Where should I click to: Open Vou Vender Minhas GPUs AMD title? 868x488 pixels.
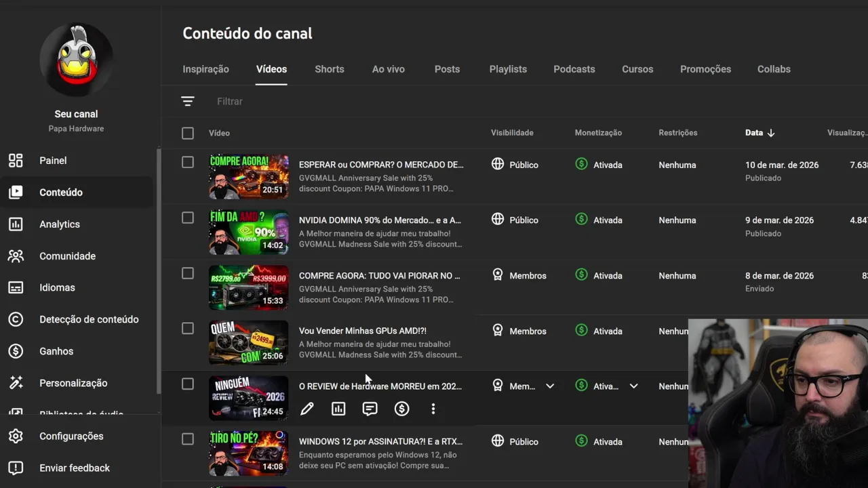coord(363,331)
